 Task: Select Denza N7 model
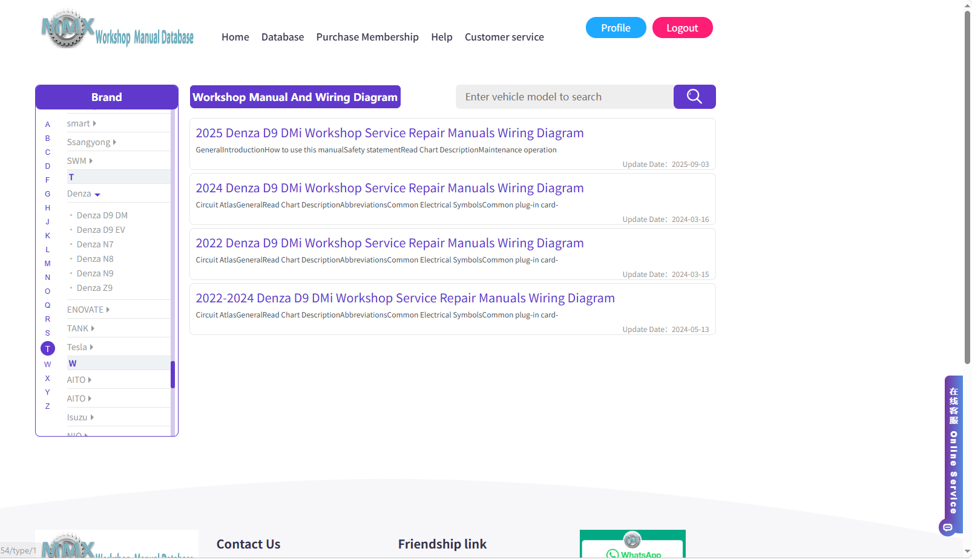pos(95,244)
